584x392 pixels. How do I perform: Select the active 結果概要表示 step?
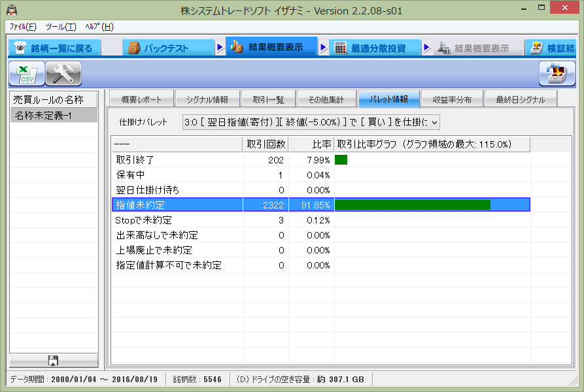[x=271, y=47]
